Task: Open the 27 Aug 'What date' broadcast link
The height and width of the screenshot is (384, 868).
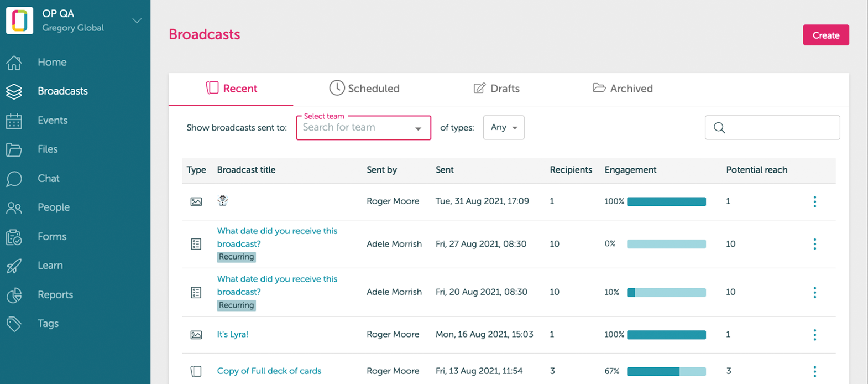Action: 277,237
